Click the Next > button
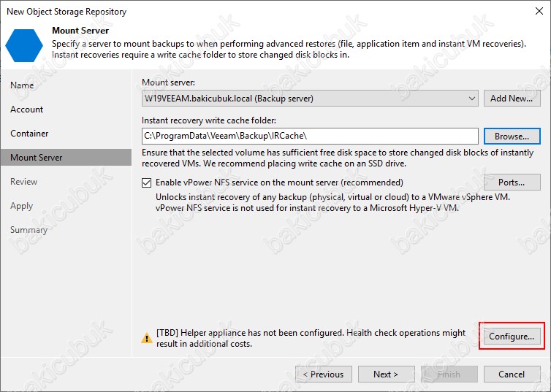 [x=386, y=374]
